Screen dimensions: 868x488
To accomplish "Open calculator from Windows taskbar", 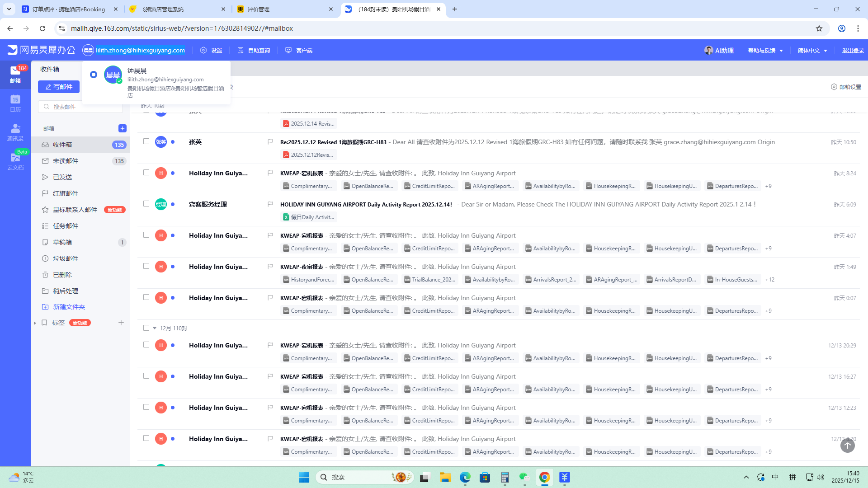I will [505, 477].
